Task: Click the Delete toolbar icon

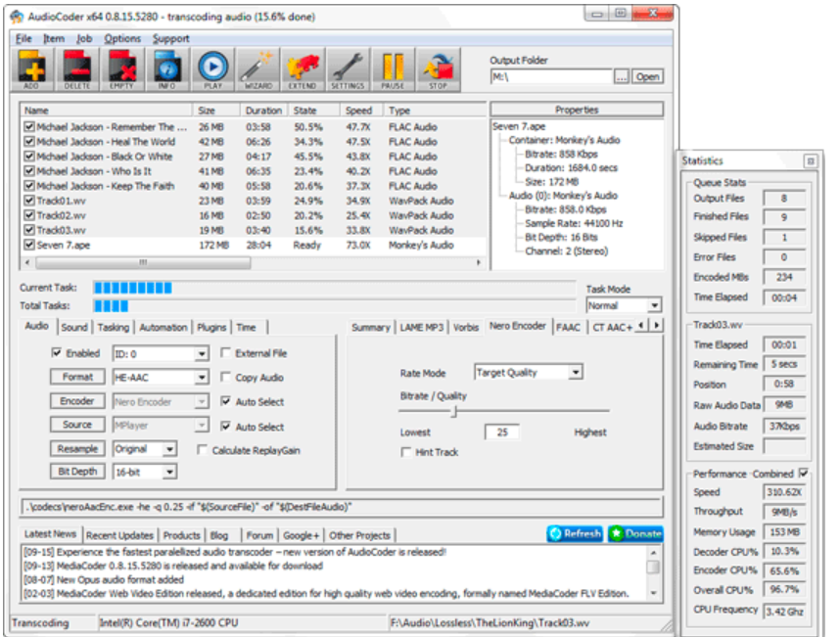Action: [x=77, y=70]
